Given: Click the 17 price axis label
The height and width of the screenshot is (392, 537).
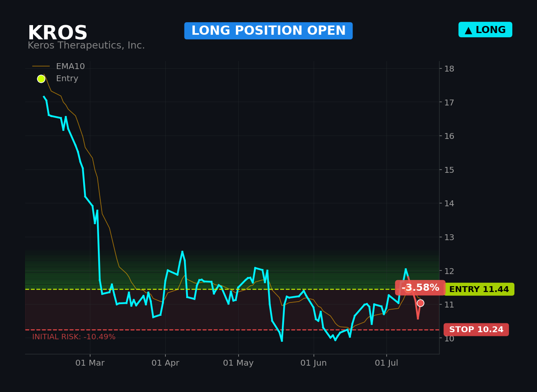Looking at the screenshot, I should [449, 102].
